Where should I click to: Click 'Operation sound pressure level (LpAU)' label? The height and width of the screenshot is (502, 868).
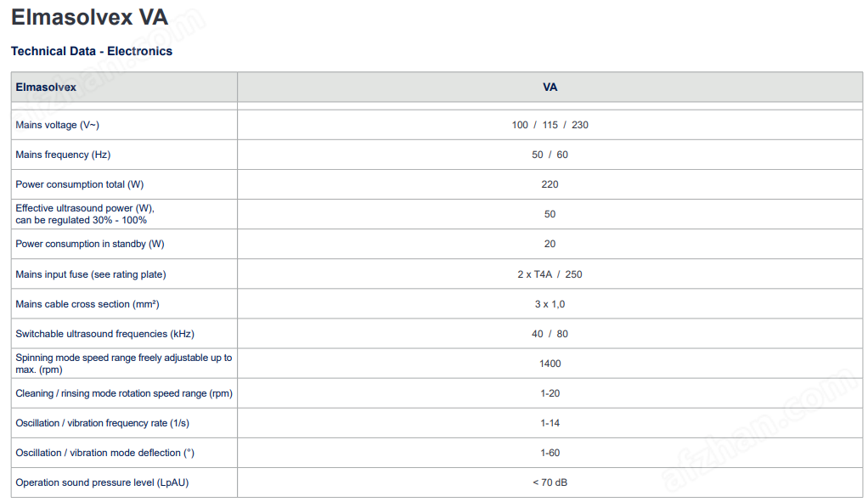tap(102, 482)
